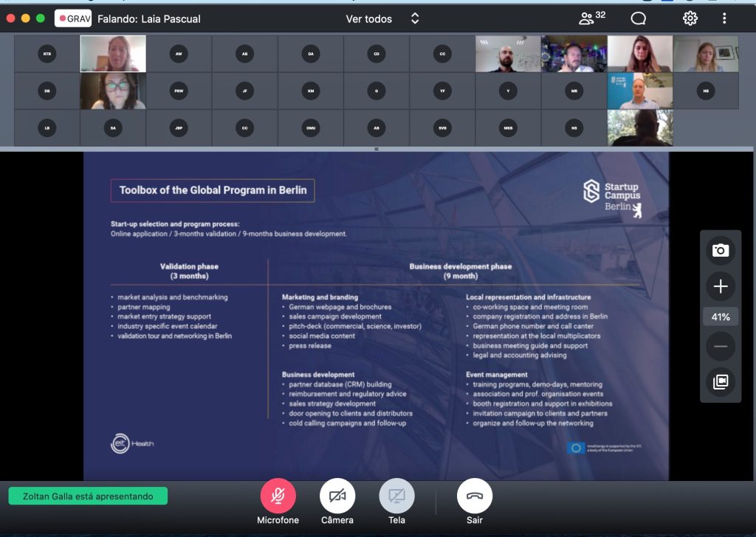756x537 pixels.
Task: Select the OMU participant tile
Action: [x=311, y=128]
